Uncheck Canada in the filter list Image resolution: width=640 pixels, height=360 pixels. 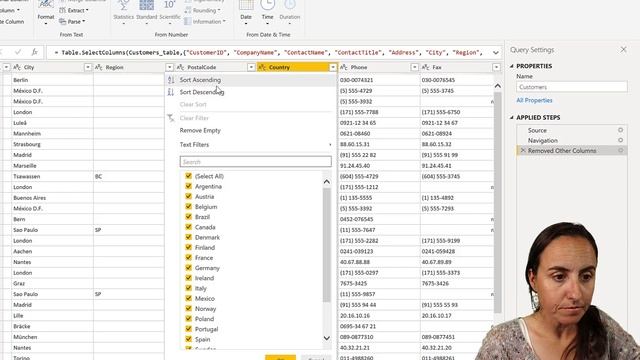pyautogui.click(x=189, y=227)
